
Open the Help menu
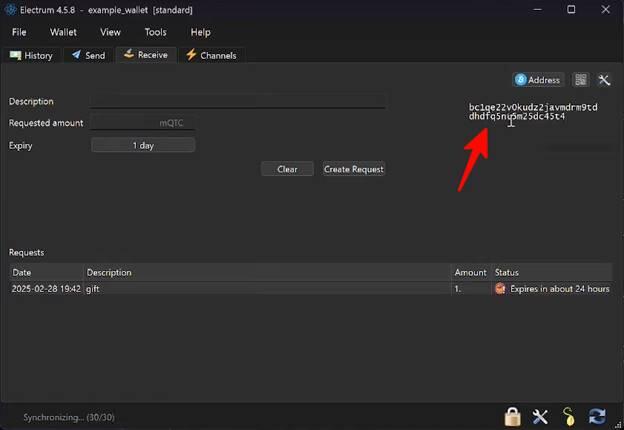(x=200, y=32)
